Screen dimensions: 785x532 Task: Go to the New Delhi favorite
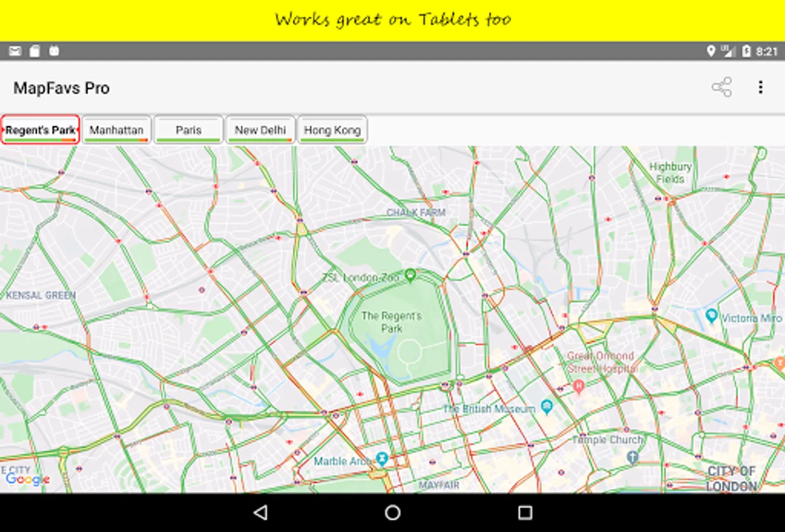tap(260, 130)
